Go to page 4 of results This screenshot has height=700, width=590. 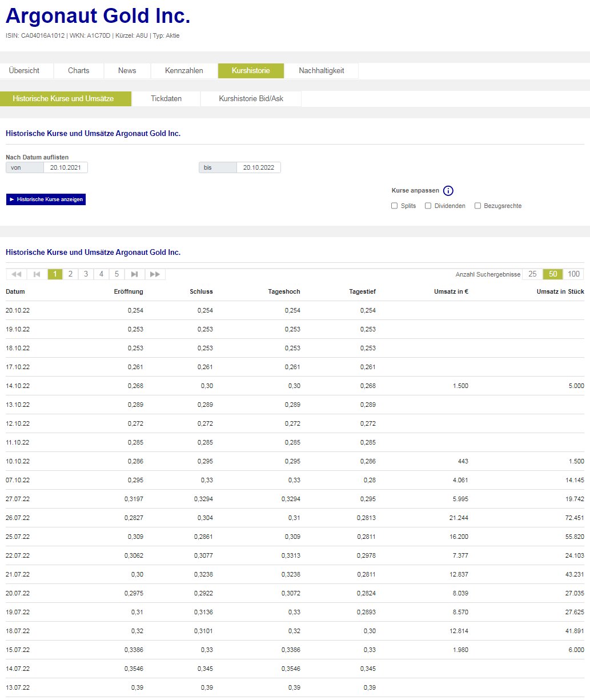tap(102, 274)
